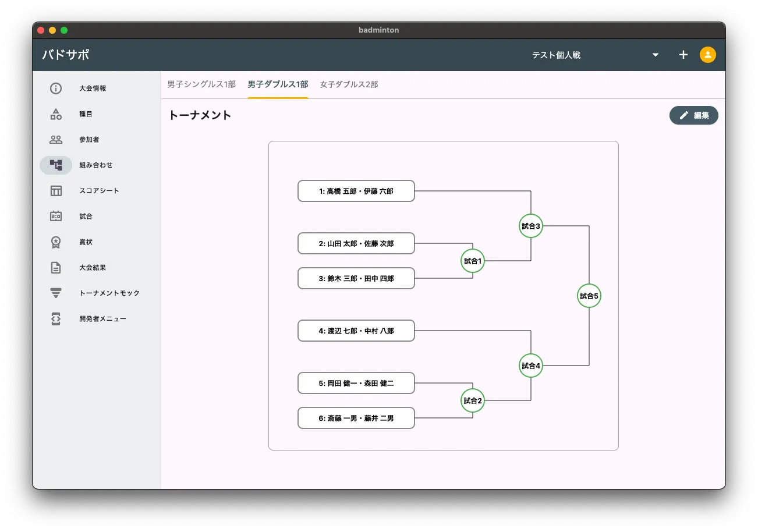
Task: Open the 開発者メニュー code icon
Action: pyautogui.click(x=56, y=319)
